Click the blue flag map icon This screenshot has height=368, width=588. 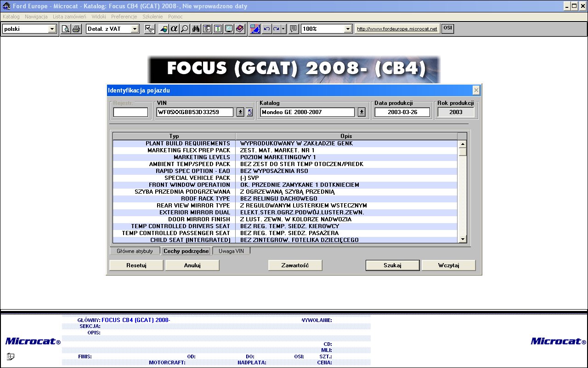(255, 29)
